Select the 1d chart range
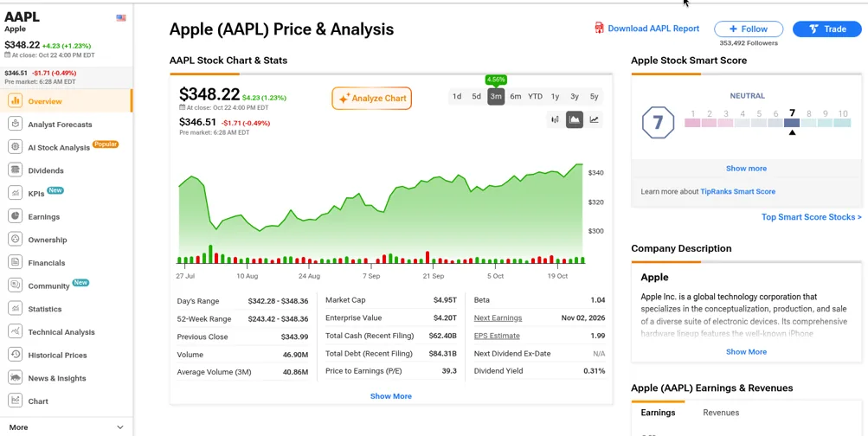The image size is (868, 436). pyautogui.click(x=457, y=96)
